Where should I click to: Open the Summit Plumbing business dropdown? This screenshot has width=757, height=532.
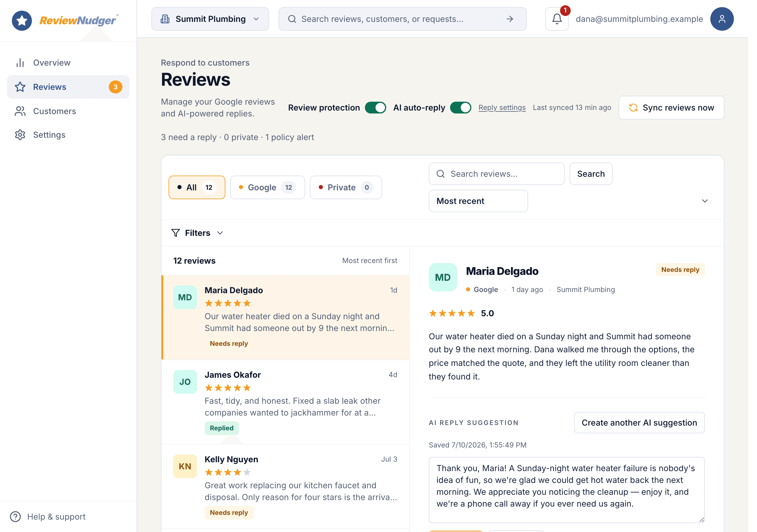(x=213, y=19)
